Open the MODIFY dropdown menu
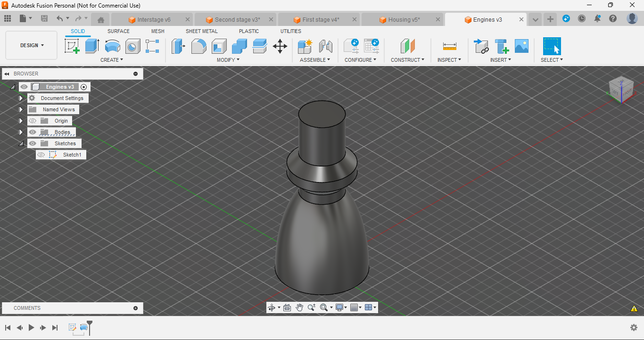The width and height of the screenshot is (644, 340). click(228, 60)
